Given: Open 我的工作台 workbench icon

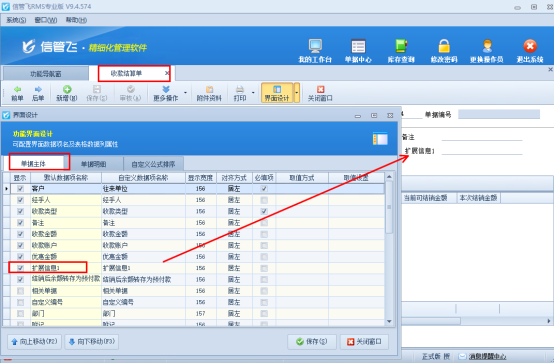Looking at the screenshot, I should coord(315,46).
